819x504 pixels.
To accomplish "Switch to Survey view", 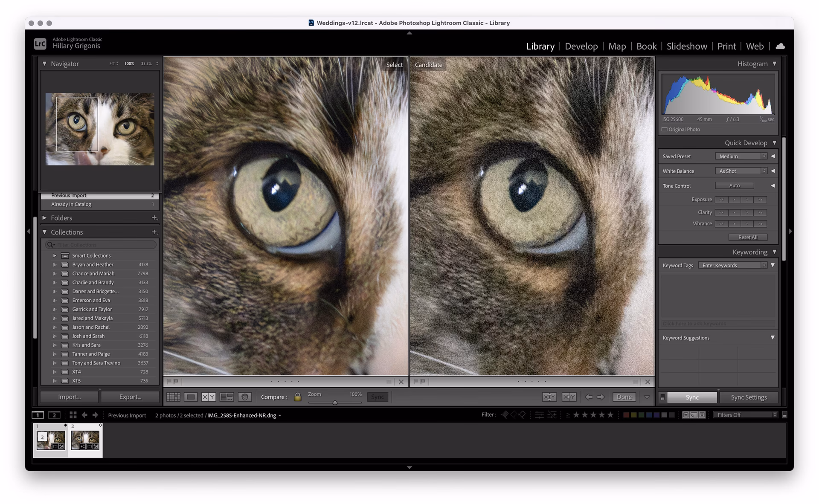I will click(x=227, y=397).
